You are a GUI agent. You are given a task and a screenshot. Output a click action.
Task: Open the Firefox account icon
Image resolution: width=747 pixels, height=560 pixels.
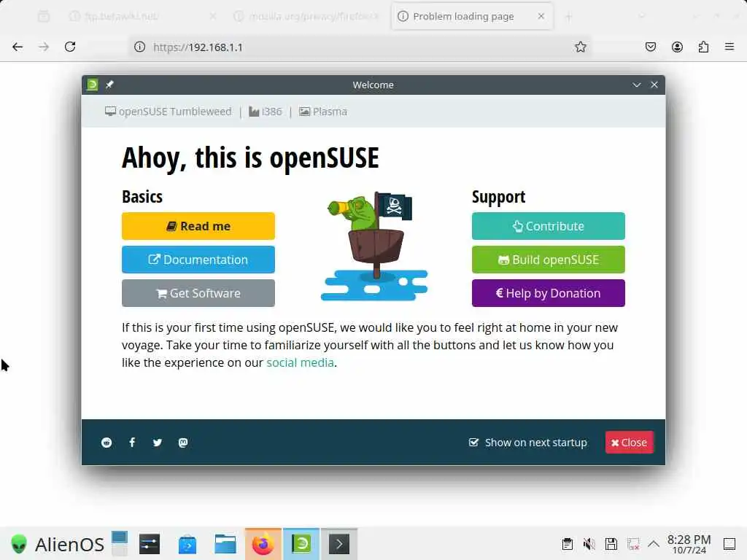pos(677,47)
